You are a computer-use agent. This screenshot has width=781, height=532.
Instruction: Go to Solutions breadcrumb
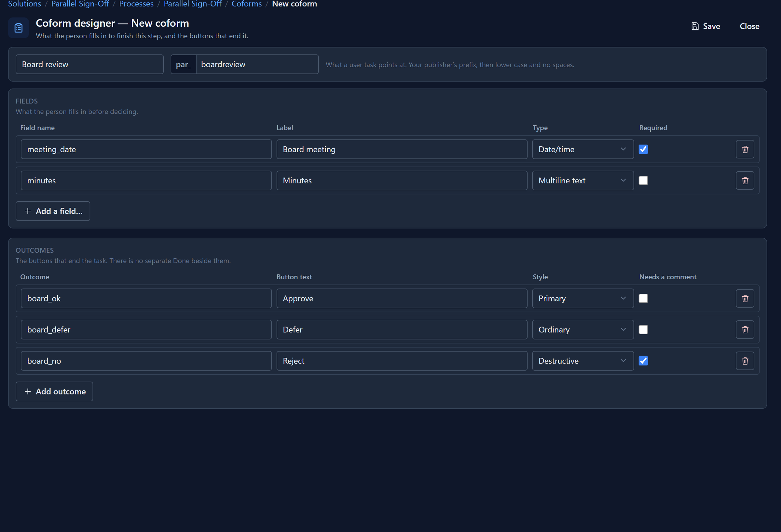pos(24,4)
